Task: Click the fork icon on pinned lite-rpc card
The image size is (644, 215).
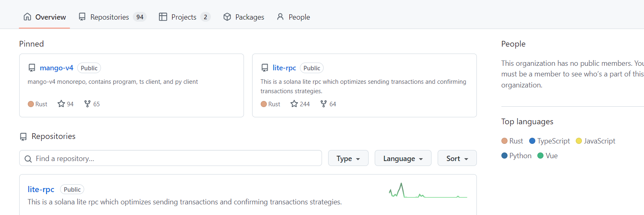Action: [x=324, y=104]
